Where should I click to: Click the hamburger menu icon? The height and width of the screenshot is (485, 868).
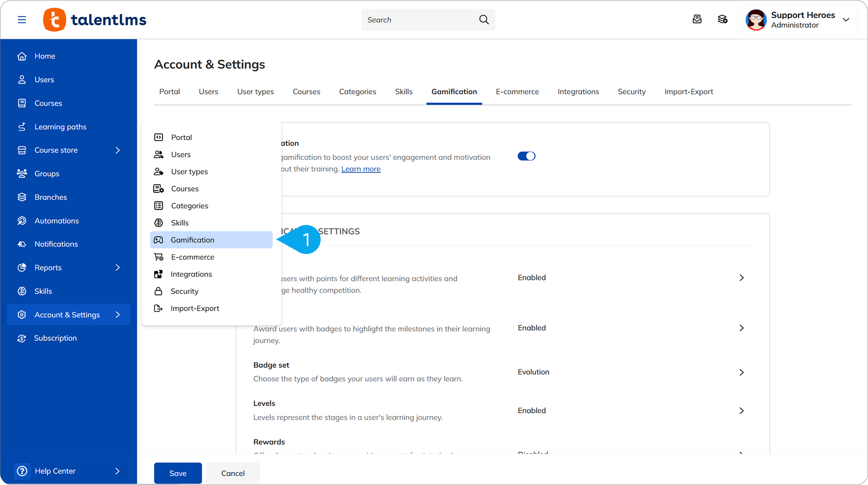point(22,20)
